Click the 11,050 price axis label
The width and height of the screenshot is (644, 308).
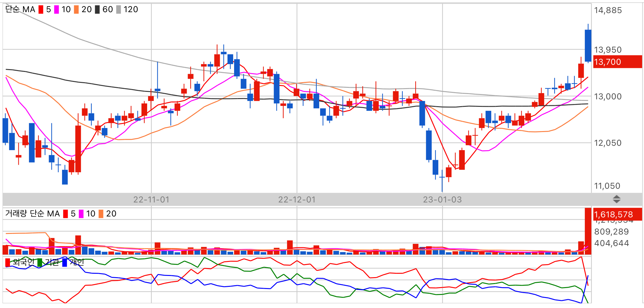607,186
